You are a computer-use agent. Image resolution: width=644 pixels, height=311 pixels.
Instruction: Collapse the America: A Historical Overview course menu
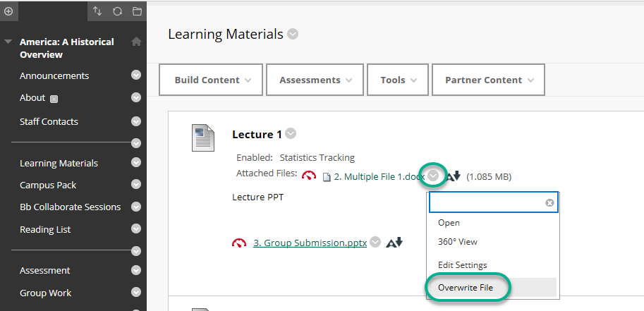point(8,42)
